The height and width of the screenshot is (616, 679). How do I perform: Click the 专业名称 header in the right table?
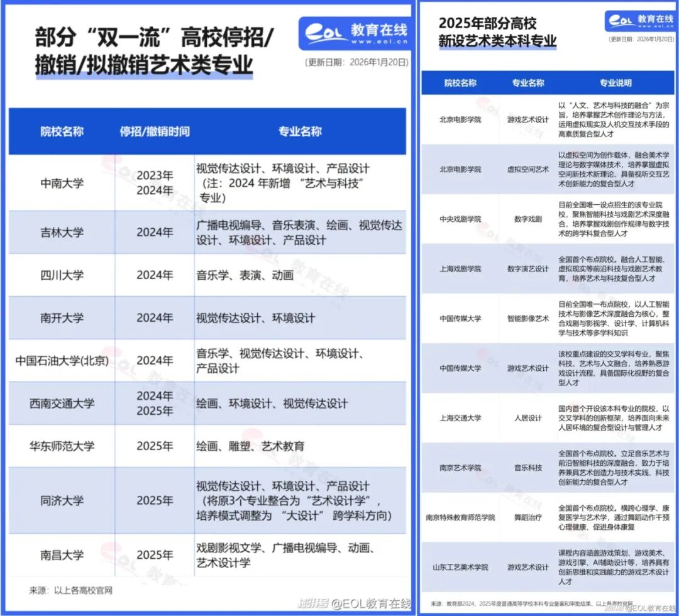[x=528, y=82]
